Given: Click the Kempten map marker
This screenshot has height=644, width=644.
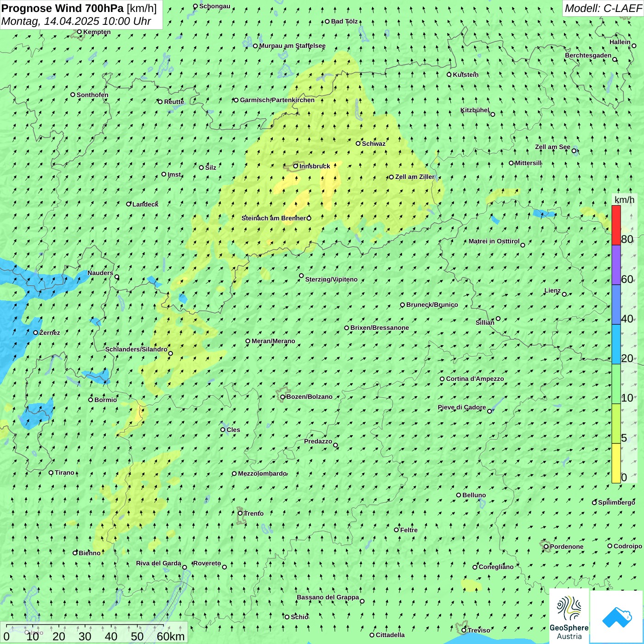Looking at the screenshot, I should [79, 32].
